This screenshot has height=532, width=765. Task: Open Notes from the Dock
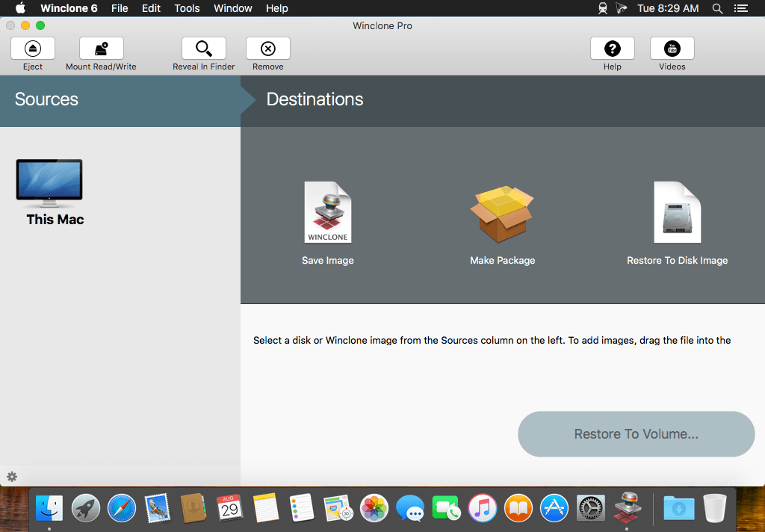[x=266, y=508]
